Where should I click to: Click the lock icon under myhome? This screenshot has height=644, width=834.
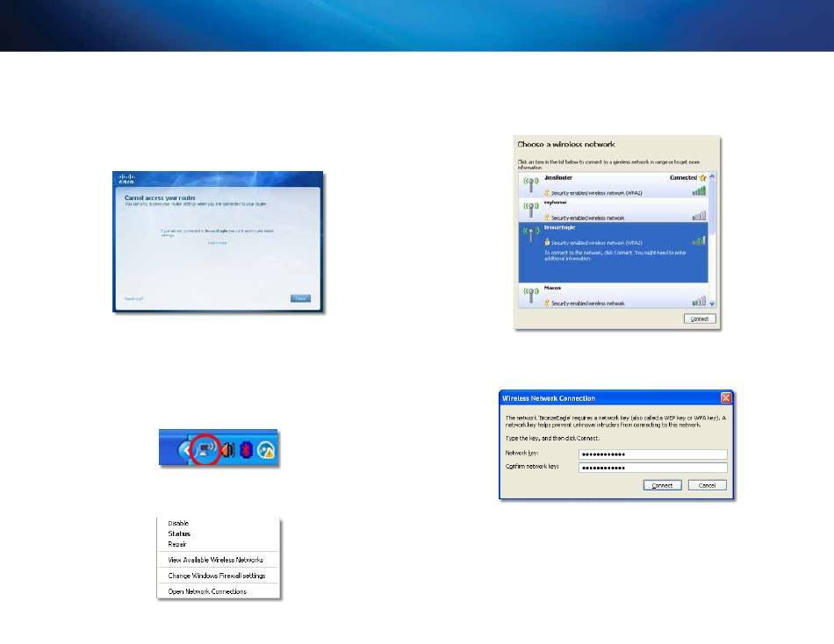pos(546,218)
